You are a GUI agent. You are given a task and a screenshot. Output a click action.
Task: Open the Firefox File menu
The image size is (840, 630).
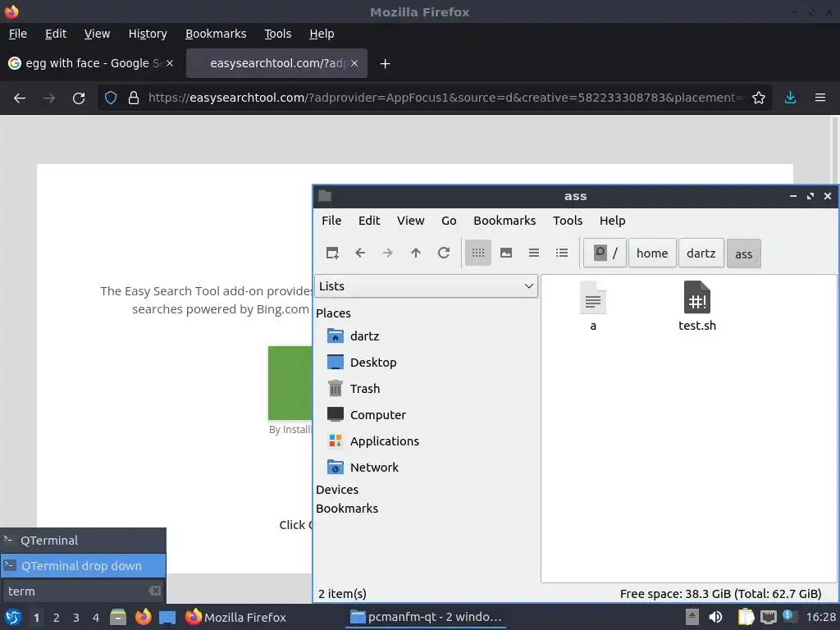(x=18, y=34)
